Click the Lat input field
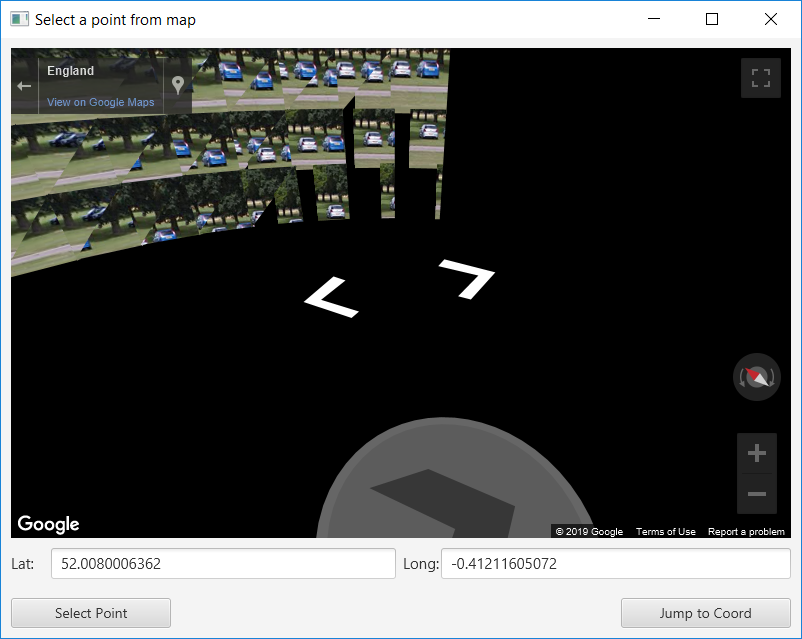 [x=224, y=564]
